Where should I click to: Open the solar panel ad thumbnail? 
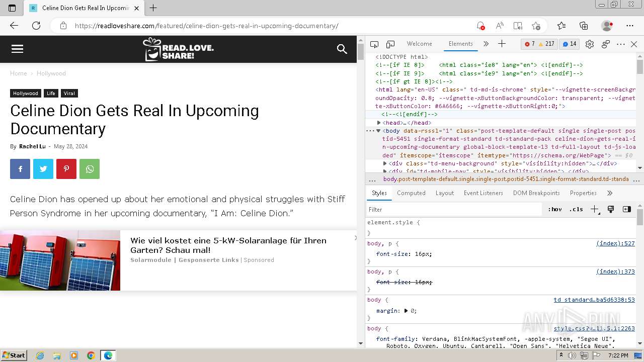pos(60,260)
